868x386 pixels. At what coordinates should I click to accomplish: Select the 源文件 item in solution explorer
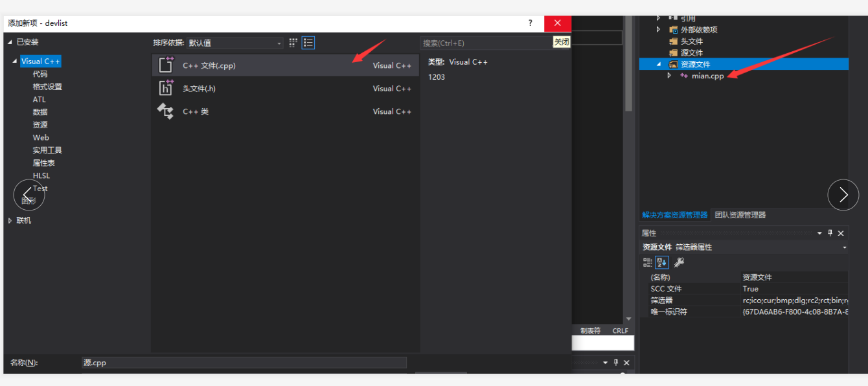coord(692,53)
